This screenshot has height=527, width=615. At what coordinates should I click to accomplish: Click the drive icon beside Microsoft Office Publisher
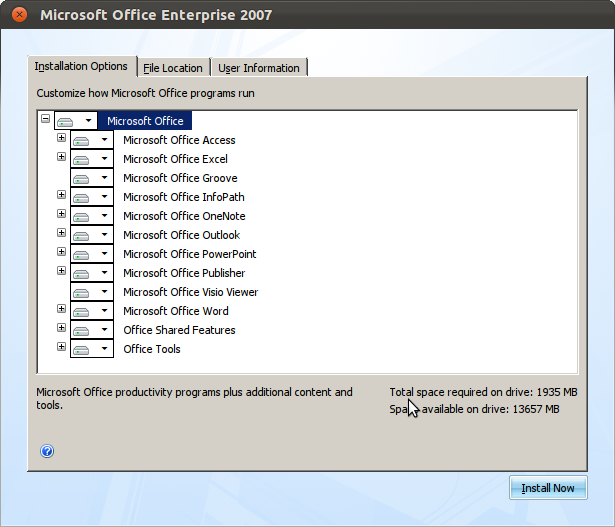click(81, 274)
